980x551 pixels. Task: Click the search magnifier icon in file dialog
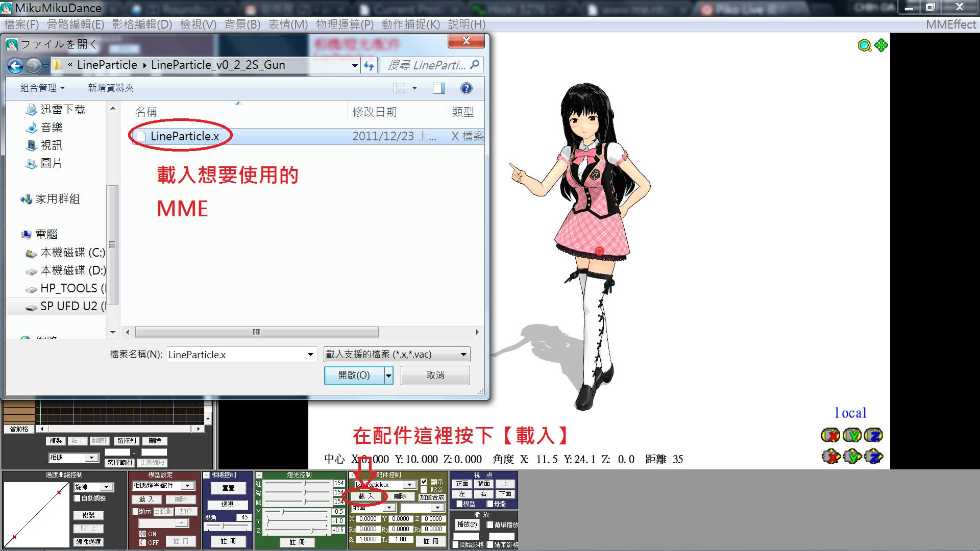[475, 65]
